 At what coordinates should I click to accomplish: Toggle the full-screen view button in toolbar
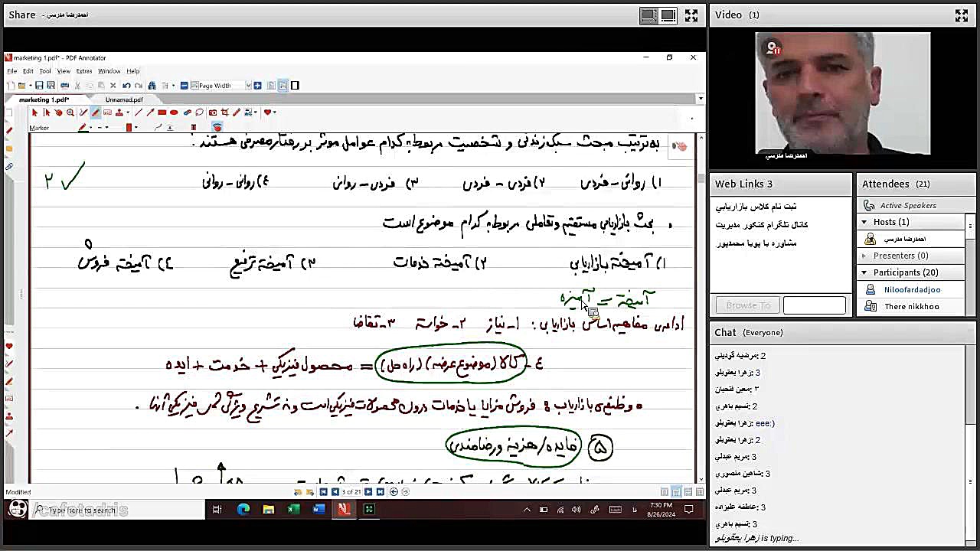[295, 86]
